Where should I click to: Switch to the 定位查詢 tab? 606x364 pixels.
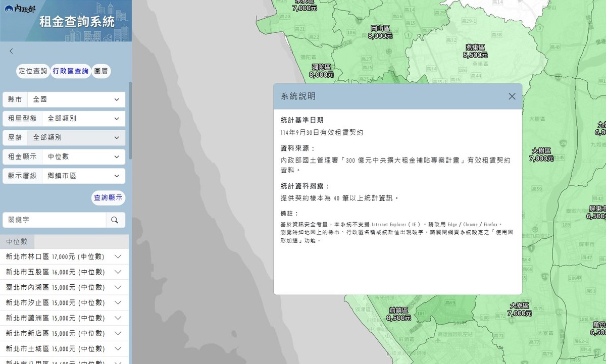pyautogui.click(x=32, y=71)
